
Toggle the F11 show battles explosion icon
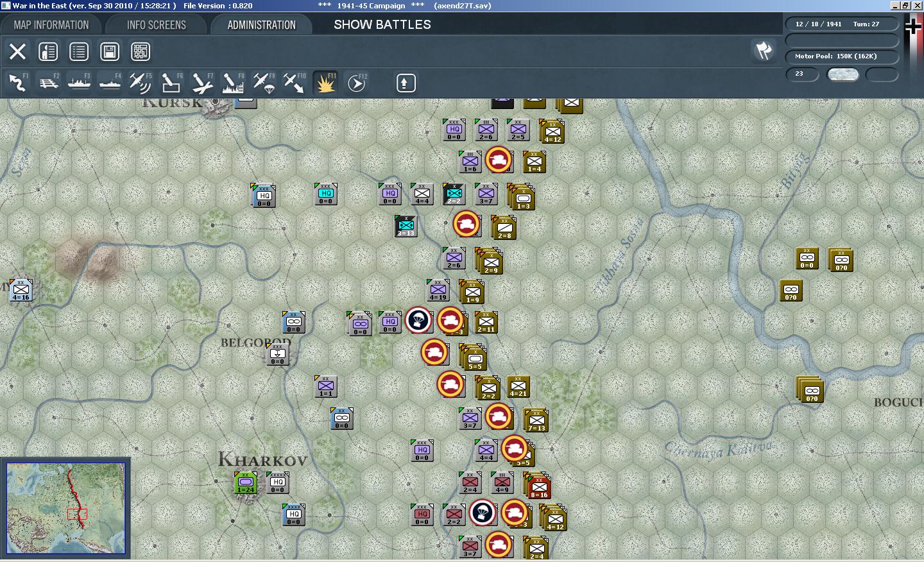click(325, 83)
